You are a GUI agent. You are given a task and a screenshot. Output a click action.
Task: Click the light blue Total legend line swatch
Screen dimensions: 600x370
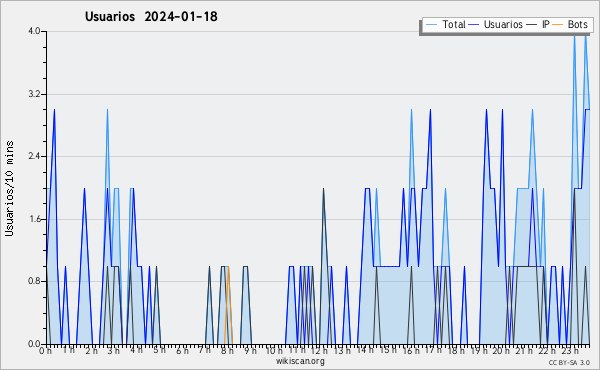[x=431, y=25]
